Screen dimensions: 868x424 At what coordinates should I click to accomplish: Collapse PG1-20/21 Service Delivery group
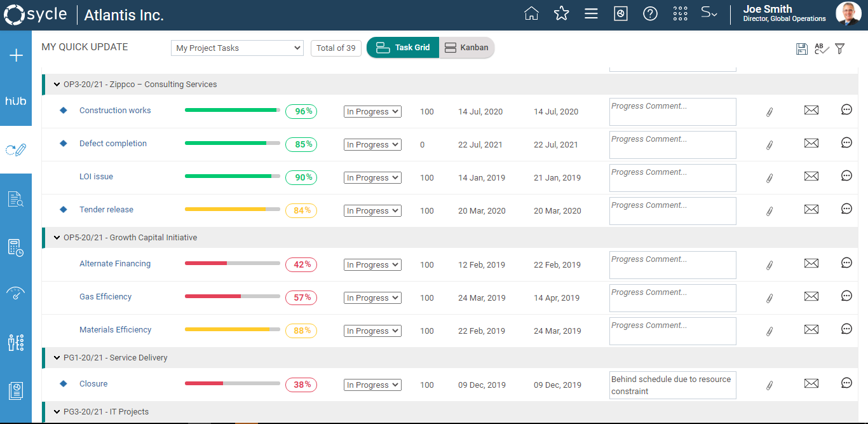click(57, 358)
